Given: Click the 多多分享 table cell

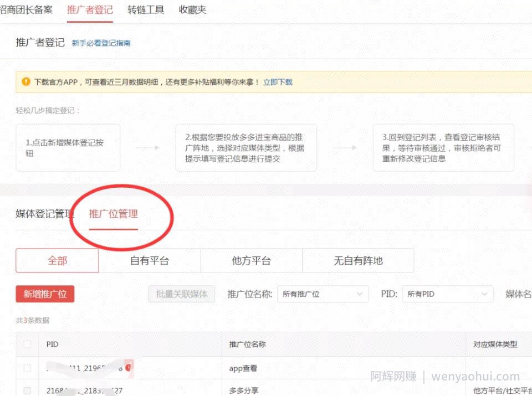Looking at the screenshot, I should [244, 390].
